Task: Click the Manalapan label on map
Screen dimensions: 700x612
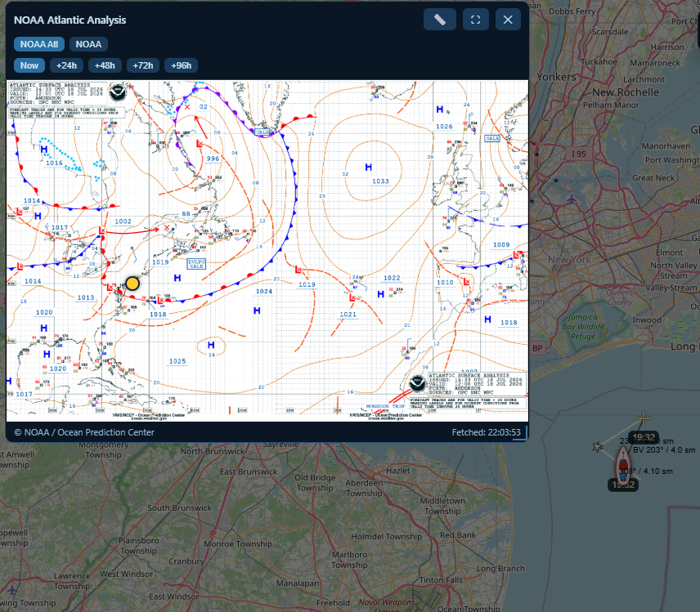Action: click(x=298, y=583)
